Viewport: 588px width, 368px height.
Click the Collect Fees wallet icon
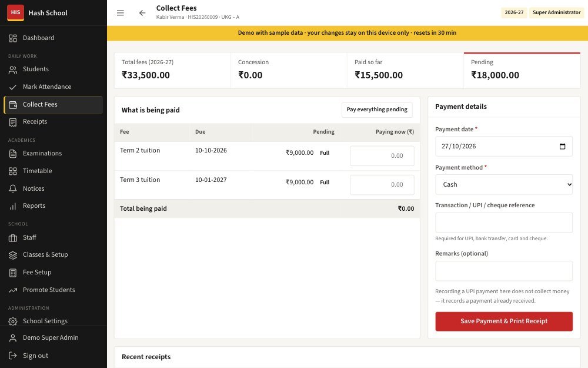pos(13,105)
